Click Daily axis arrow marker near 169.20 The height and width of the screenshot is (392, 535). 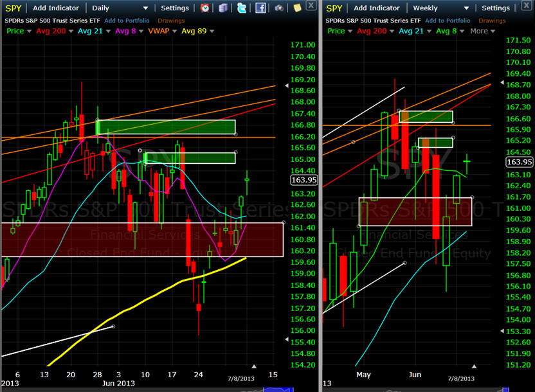point(287,85)
